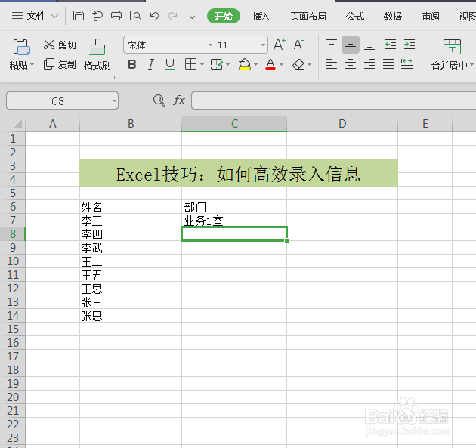
Task: Click the Save icon in quick toolbar
Action: pyautogui.click(x=79, y=15)
